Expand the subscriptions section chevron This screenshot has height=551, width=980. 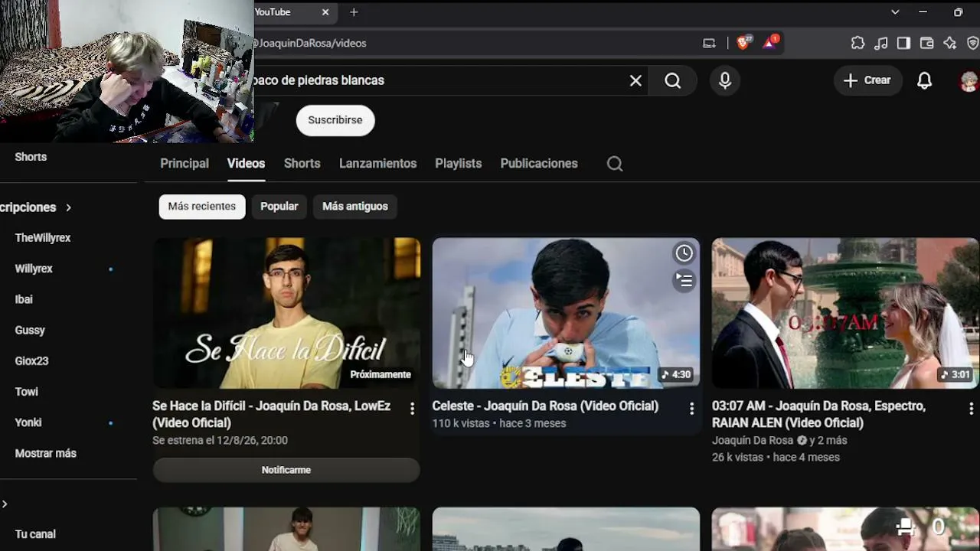click(x=68, y=207)
